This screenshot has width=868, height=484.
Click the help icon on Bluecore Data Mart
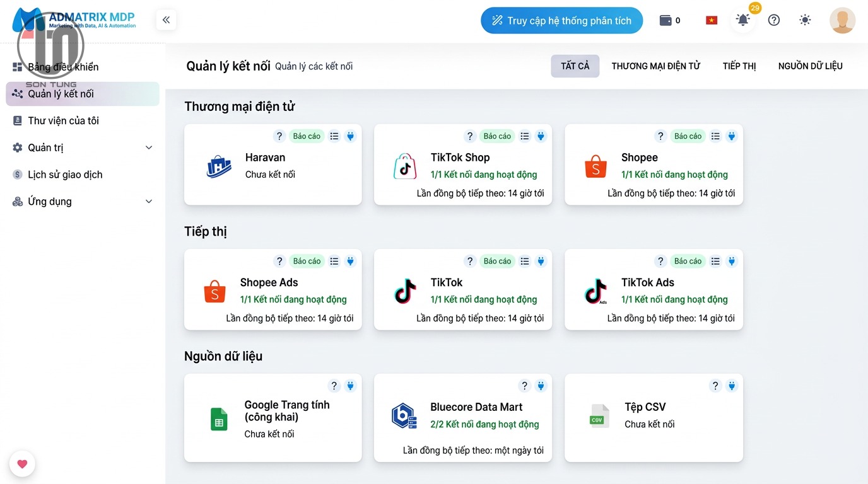pyautogui.click(x=525, y=386)
